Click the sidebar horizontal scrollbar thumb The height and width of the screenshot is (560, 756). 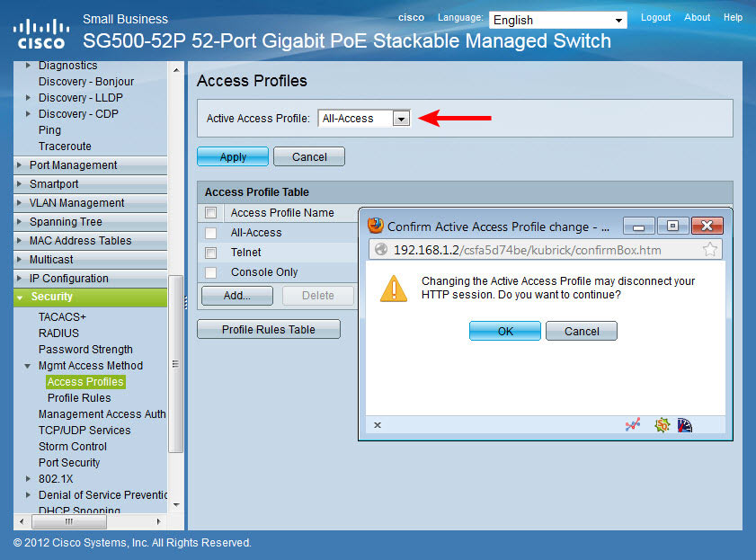tap(69, 521)
